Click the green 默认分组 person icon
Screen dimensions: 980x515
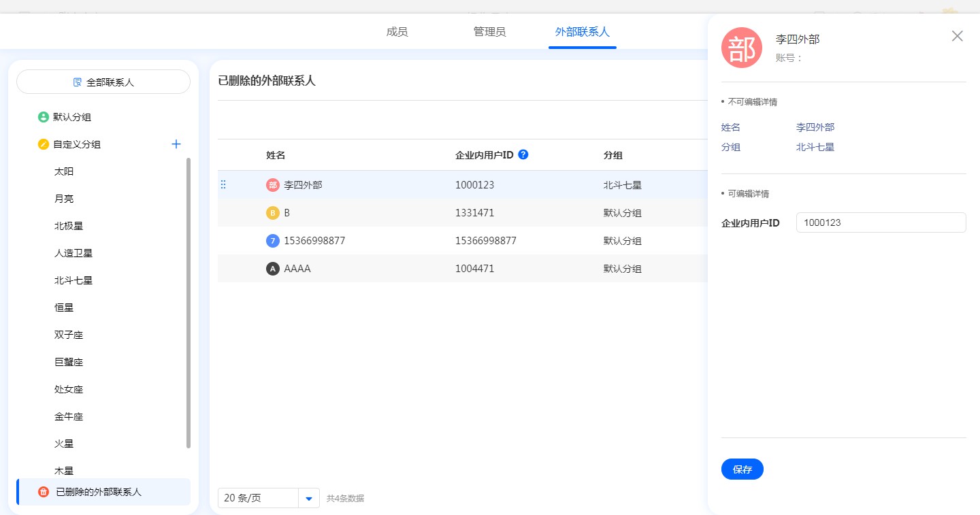point(44,117)
